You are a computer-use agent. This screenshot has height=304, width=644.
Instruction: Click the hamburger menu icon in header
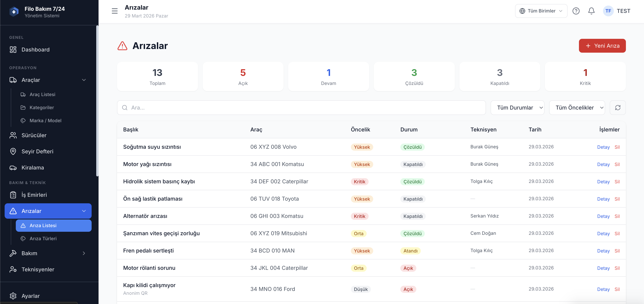tap(115, 11)
